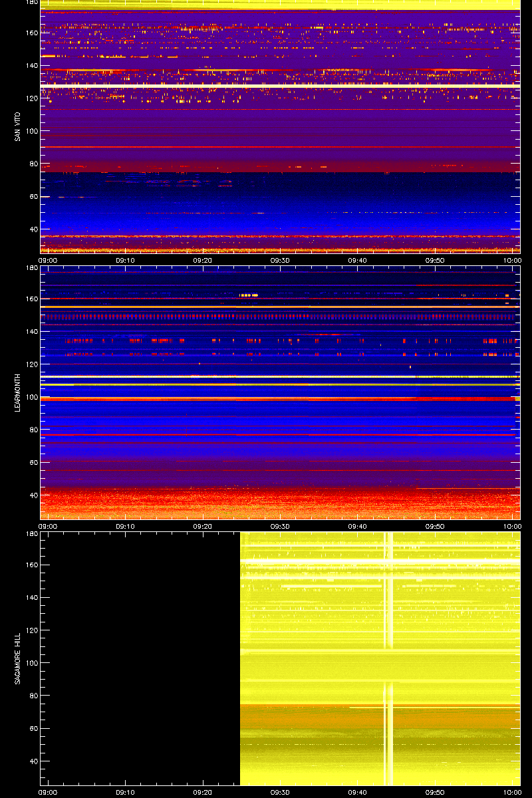Select the San Vito spectrogram plot

pos(280,126)
